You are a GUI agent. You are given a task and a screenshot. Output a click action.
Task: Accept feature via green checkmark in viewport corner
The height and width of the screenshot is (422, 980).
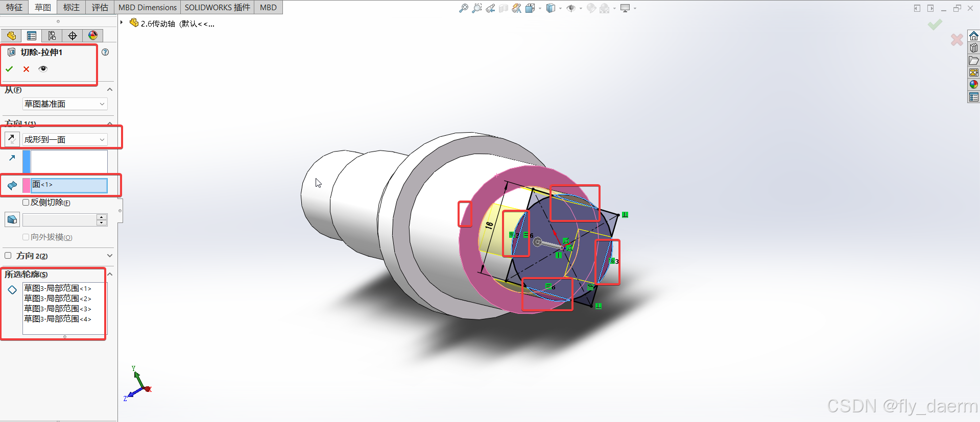pyautogui.click(x=935, y=24)
